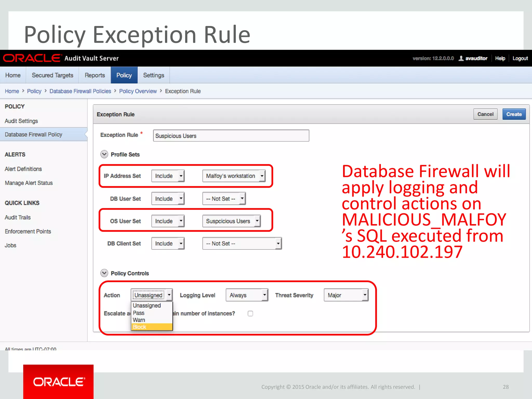The width and height of the screenshot is (532, 399).
Task: Switch to the Reports tab
Action: coord(95,75)
